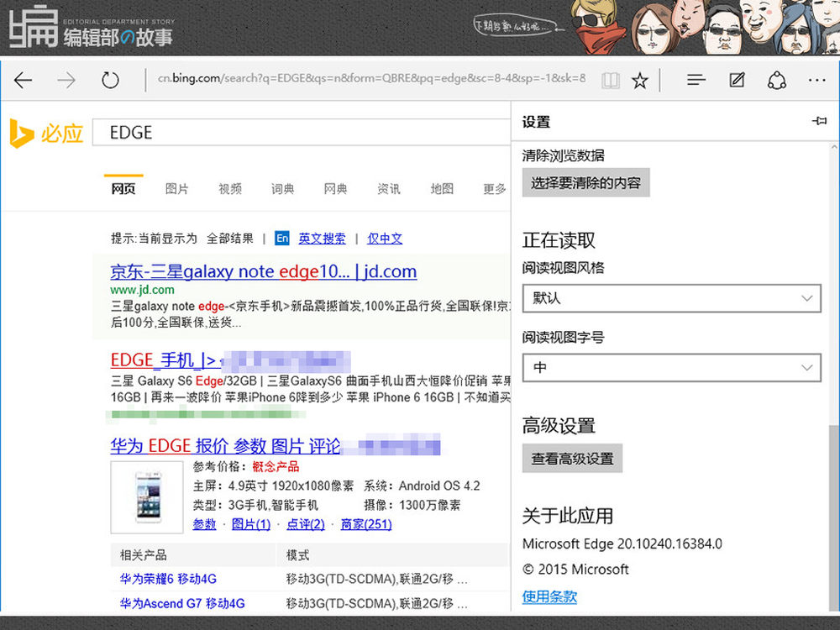Expand the 阅读视图风格 dropdown set to 默认

671,298
